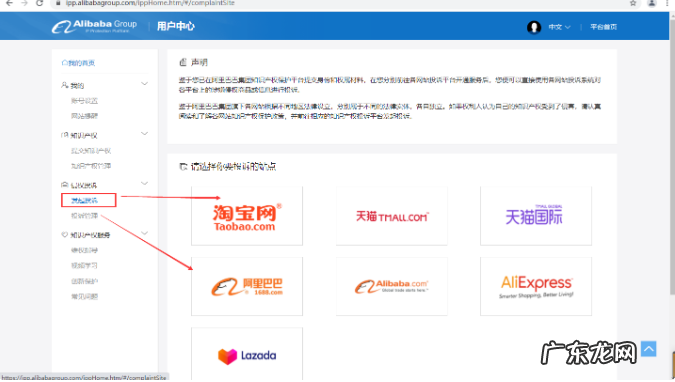The width and height of the screenshot is (675, 382).
Task: Select 发起投诉 in the sidebar
Action: 84,200
